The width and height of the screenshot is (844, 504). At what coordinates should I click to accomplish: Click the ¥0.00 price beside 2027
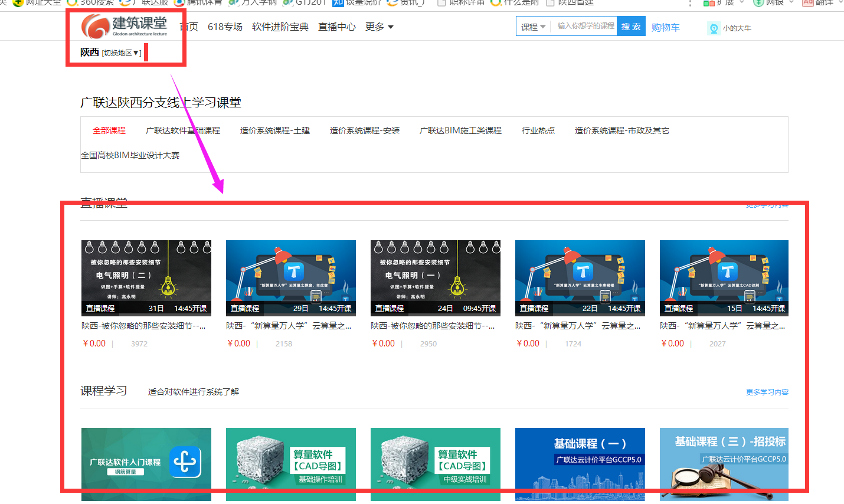(x=673, y=343)
